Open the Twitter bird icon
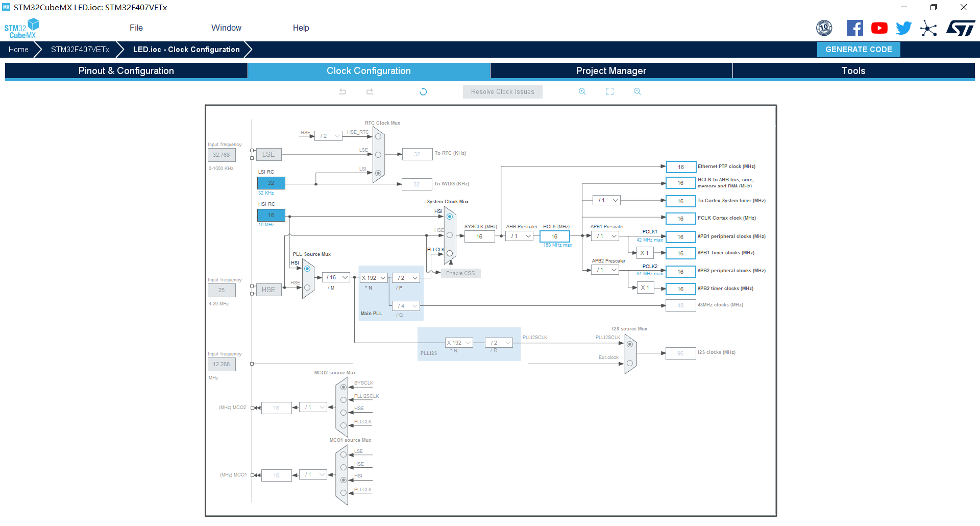The image size is (980, 526). coord(903,28)
